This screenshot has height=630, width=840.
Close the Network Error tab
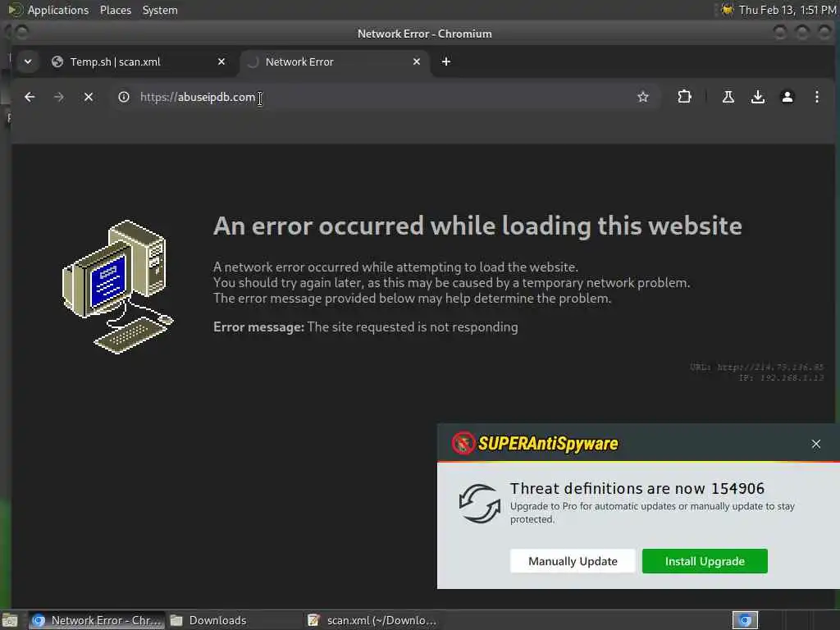coord(416,62)
